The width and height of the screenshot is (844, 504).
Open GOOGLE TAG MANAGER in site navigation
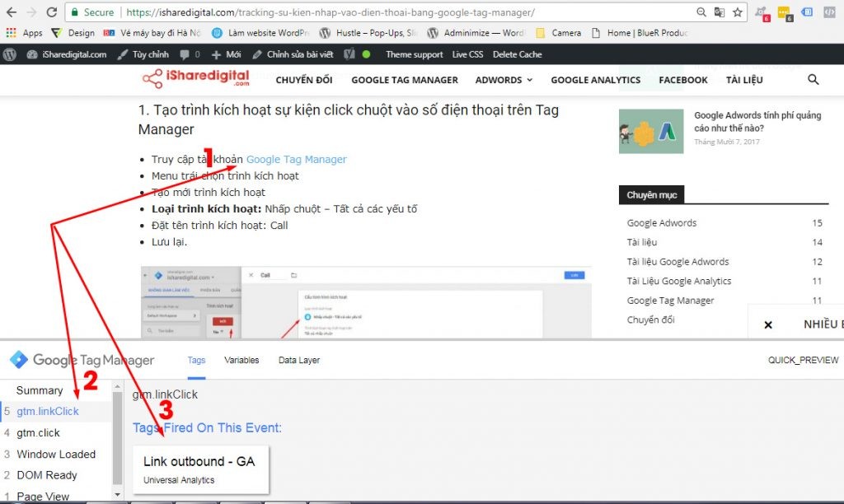tap(405, 80)
